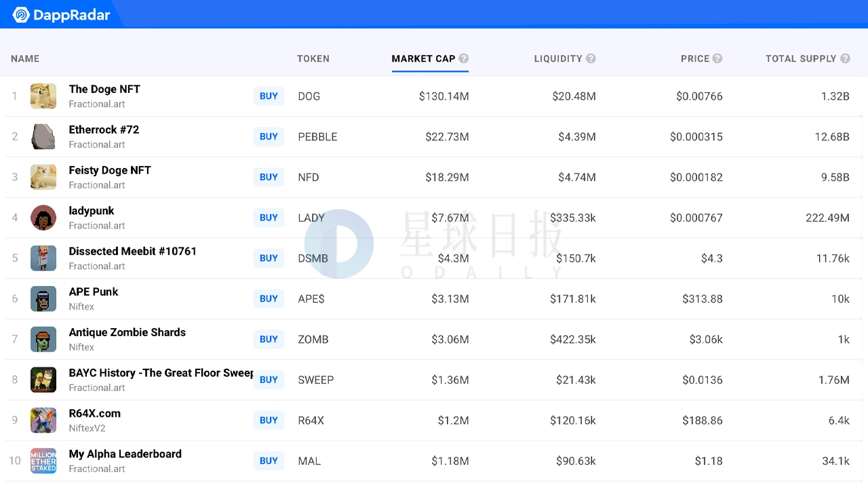868x488 pixels.
Task: Buy the DOG token
Action: point(269,96)
